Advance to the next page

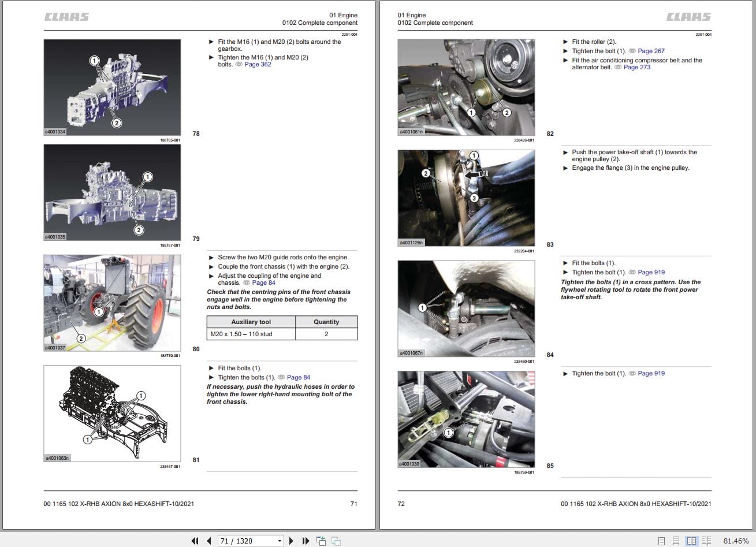pos(292,541)
